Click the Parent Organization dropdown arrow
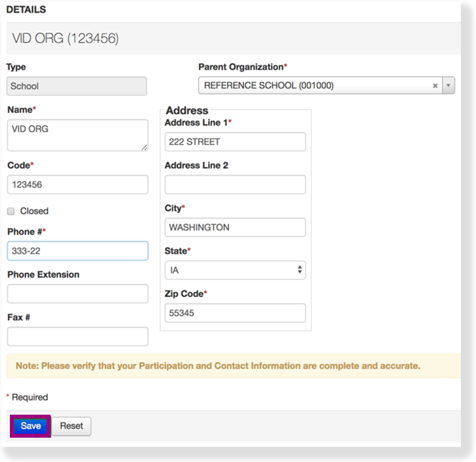 point(448,85)
